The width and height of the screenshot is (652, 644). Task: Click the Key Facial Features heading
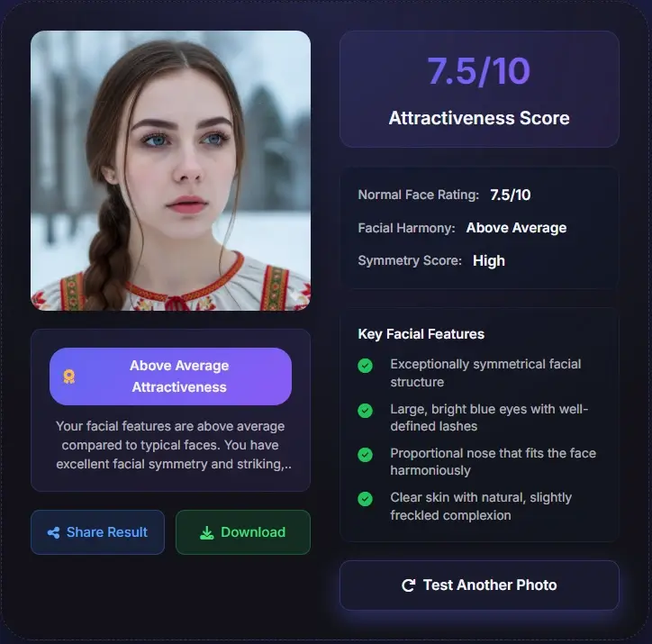pyautogui.click(x=421, y=334)
